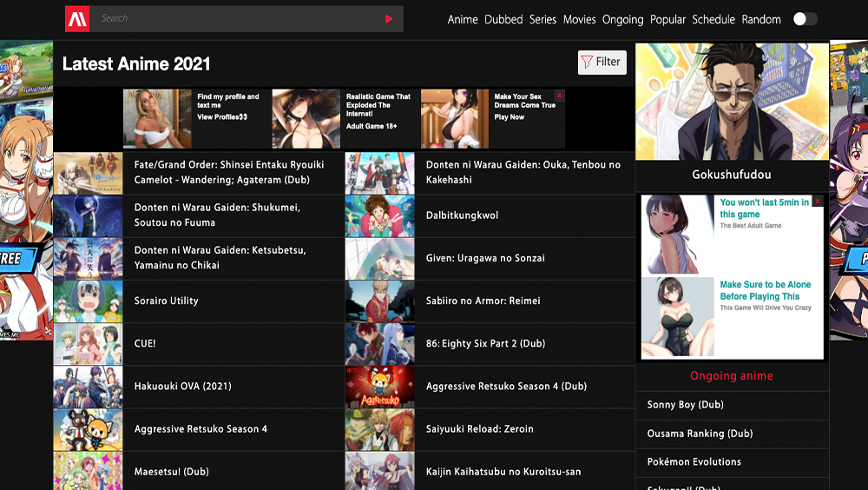Open Donten ni Warau Gaiden: Shukumei link
This screenshot has height=490, width=868.
coord(217,215)
